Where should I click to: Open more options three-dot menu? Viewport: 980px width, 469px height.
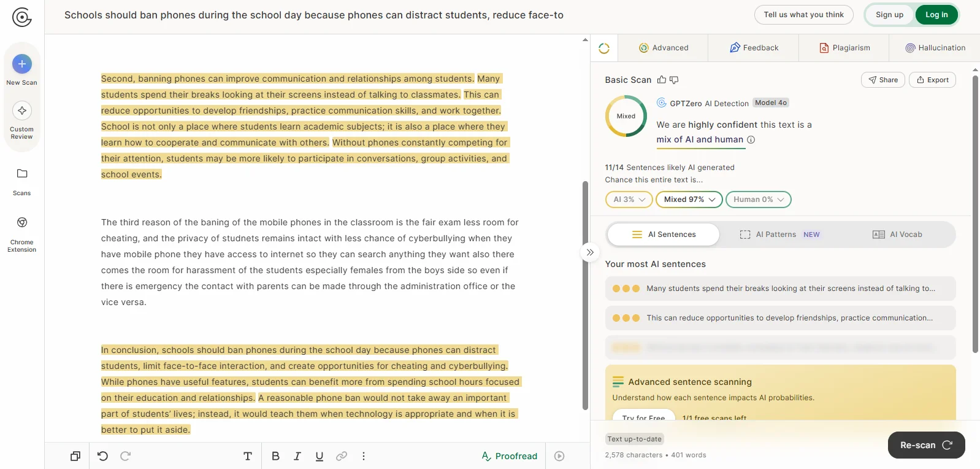tap(364, 456)
